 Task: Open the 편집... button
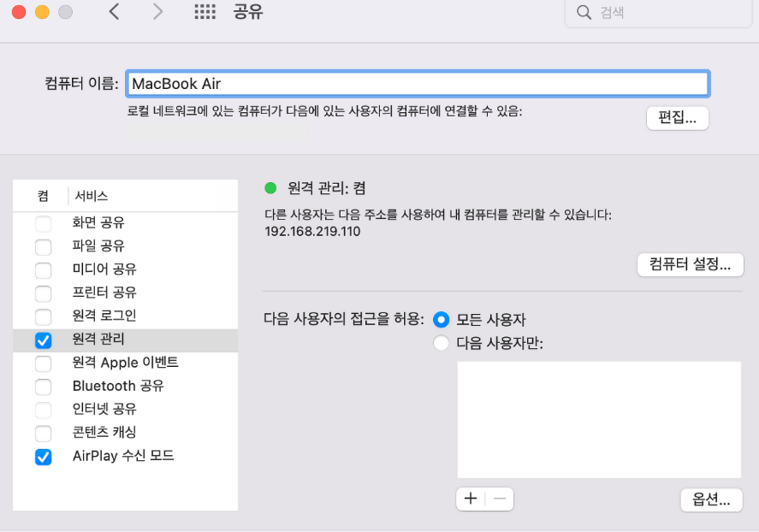click(677, 117)
